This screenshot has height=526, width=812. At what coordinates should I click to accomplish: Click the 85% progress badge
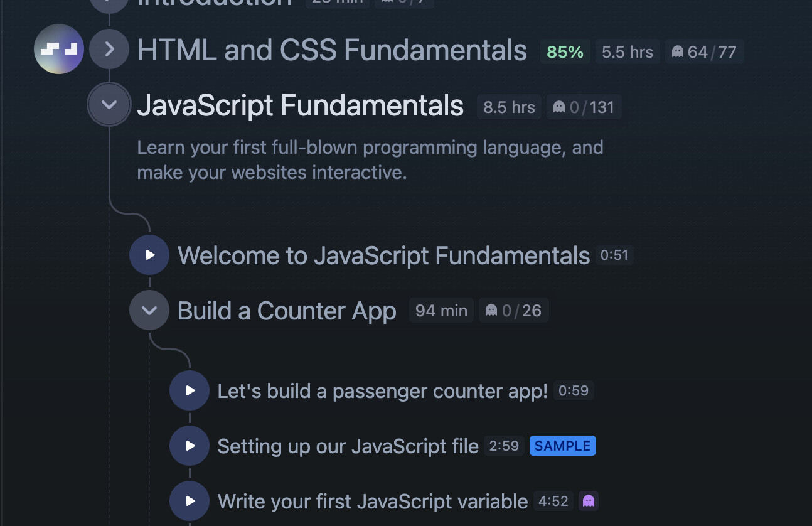tap(565, 52)
